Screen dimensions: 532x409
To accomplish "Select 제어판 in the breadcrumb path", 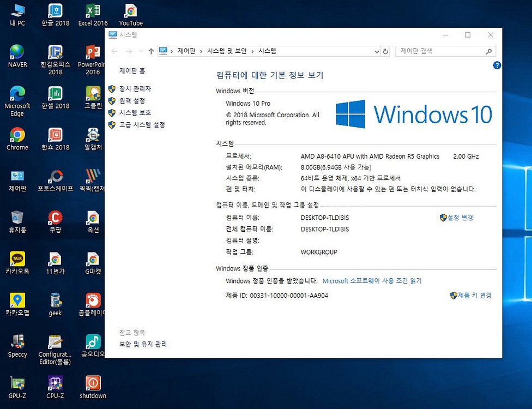I will tap(186, 51).
